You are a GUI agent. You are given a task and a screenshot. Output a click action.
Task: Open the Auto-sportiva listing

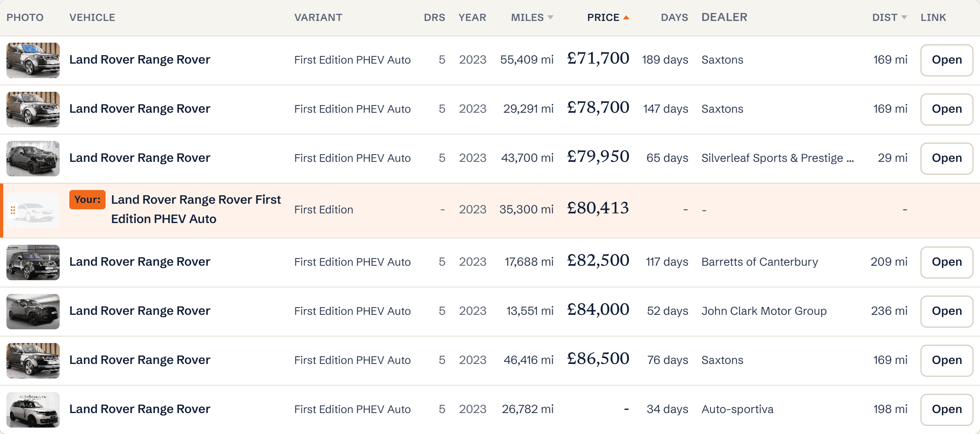[947, 409]
